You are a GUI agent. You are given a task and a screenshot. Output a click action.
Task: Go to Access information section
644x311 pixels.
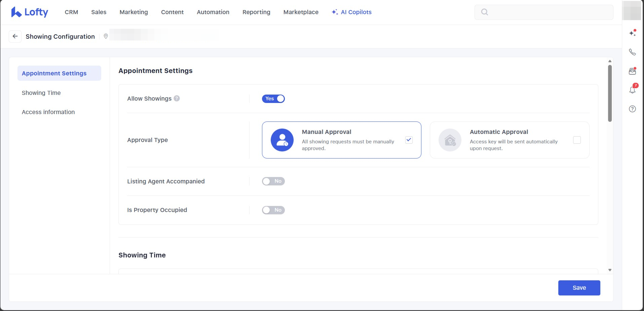[x=48, y=112]
